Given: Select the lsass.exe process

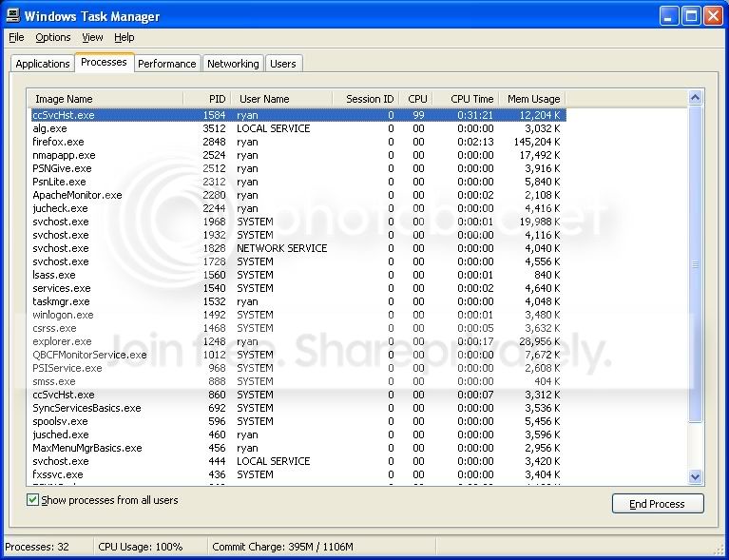Looking at the screenshot, I should point(298,275).
